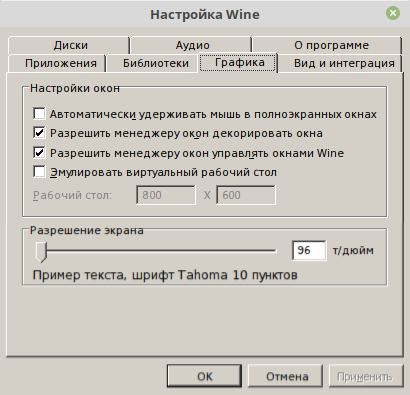Uncheck Разрешить менеджеру окон управлять окнами Wine
This screenshot has height=395, width=410.
click(39, 153)
